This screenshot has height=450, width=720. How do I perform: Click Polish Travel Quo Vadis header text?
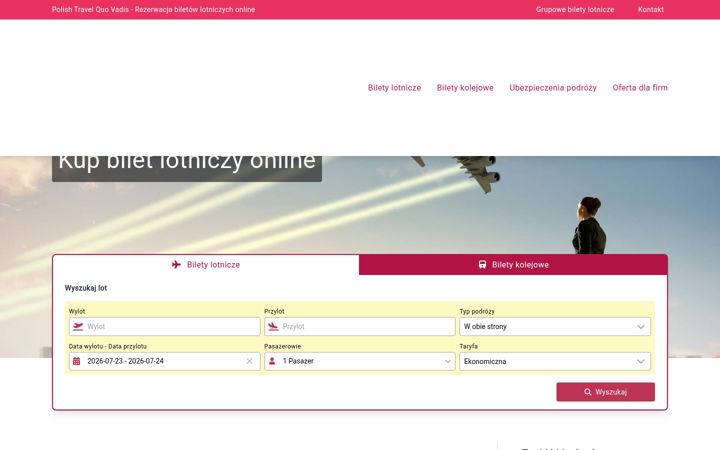point(153,10)
